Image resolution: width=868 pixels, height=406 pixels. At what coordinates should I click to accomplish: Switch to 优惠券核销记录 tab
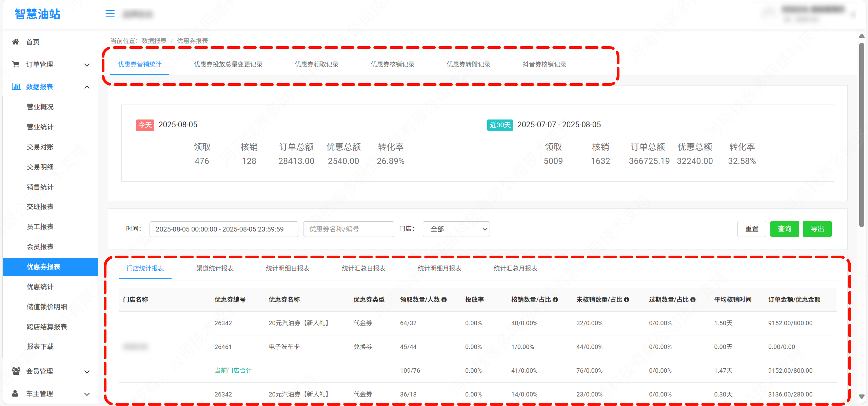[392, 64]
